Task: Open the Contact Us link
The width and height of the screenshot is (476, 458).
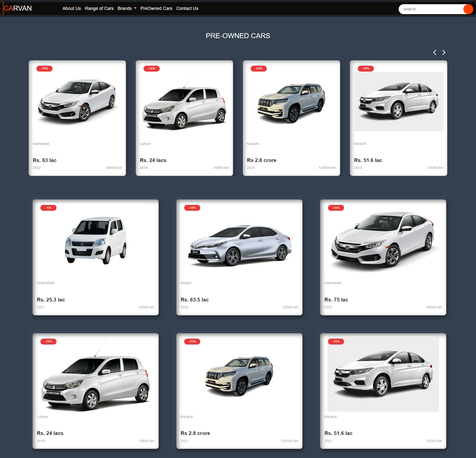Action: coord(187,8)
